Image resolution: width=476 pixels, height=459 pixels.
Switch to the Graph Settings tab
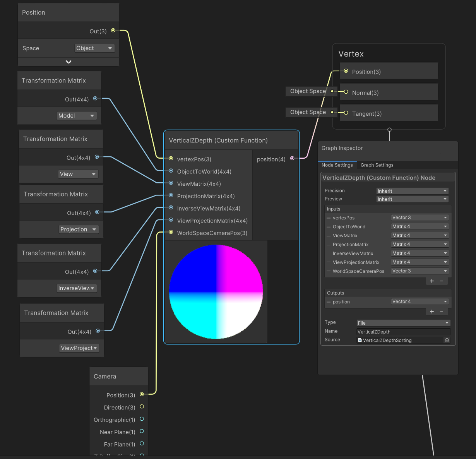(377, 165)
